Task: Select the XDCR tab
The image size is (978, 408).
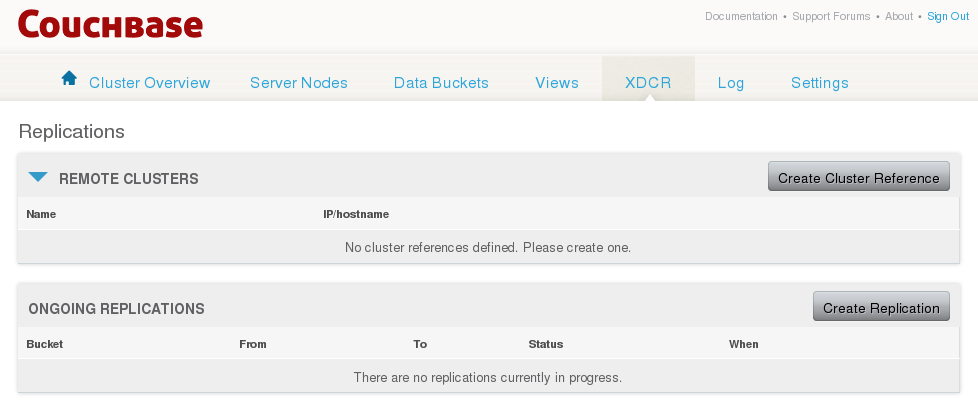Action: point(648,83)
